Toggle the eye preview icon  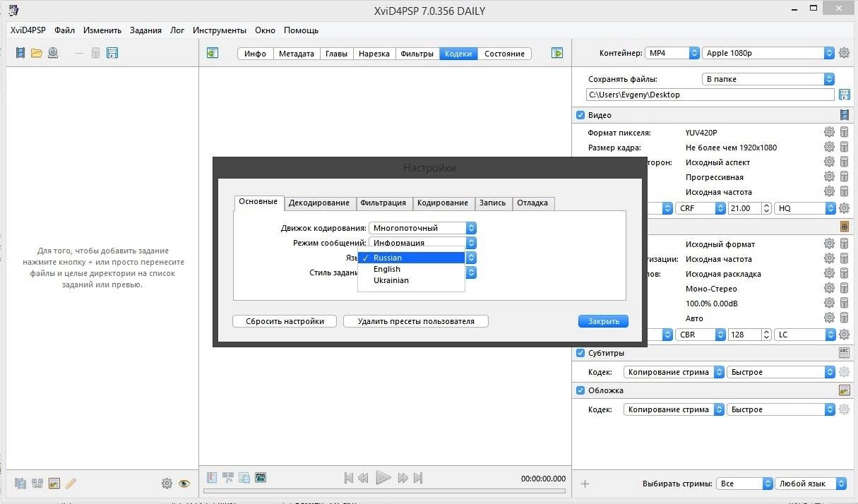point(184,484)
